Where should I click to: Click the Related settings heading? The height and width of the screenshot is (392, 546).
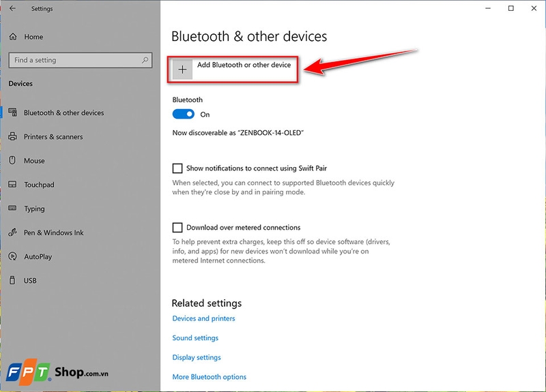point(207,303)
